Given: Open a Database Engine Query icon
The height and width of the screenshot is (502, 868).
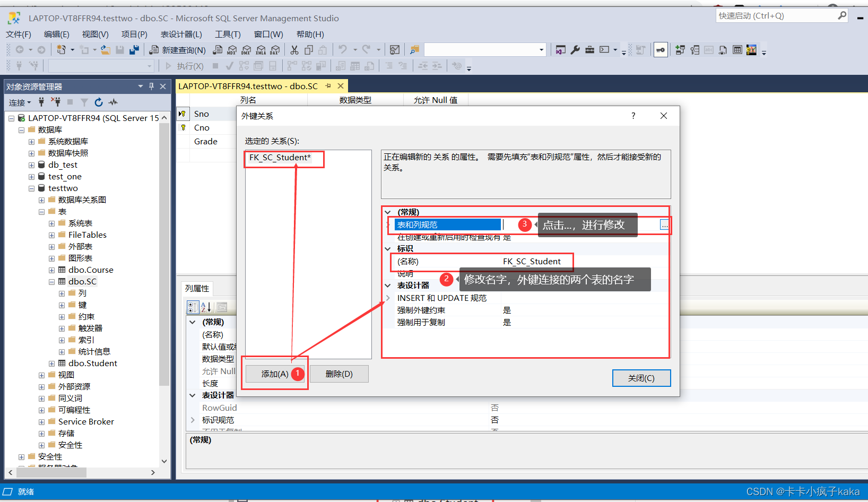Looking at the screenshot, I should (218, 50).
